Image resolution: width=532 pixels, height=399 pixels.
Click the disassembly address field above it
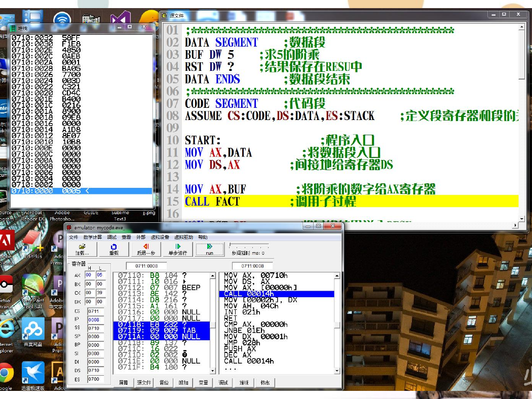(x=252, y=266)
